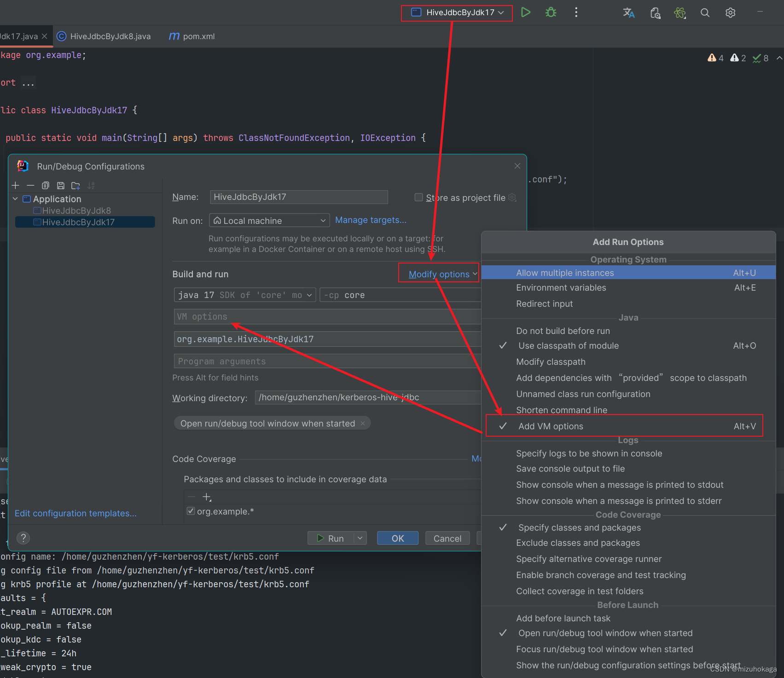
Task: Click the Move into new folder icon
Action: click(x=75, y=186)
